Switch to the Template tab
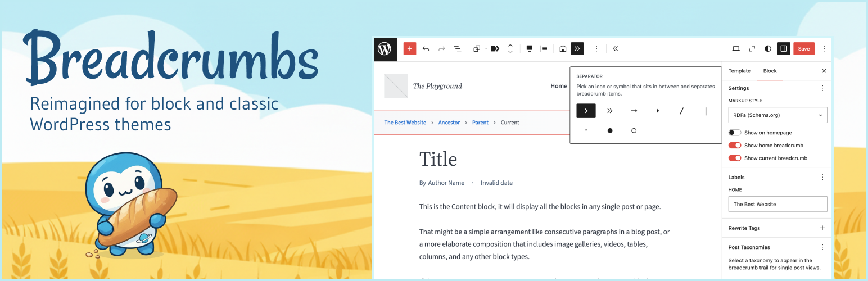 pos(739,71)
